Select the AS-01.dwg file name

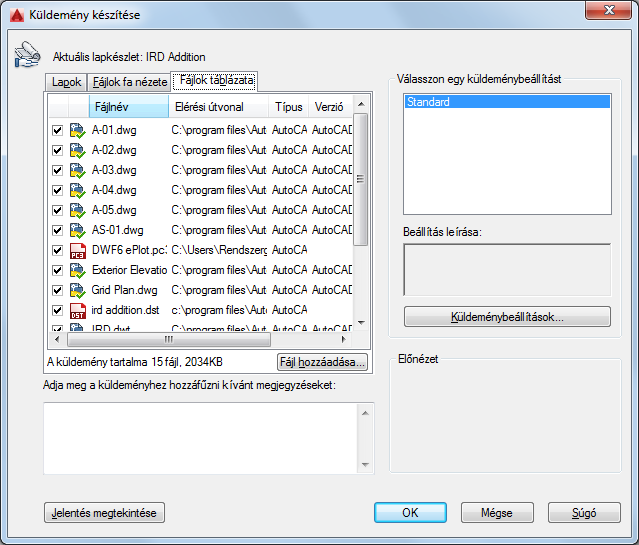pos(117,230)
